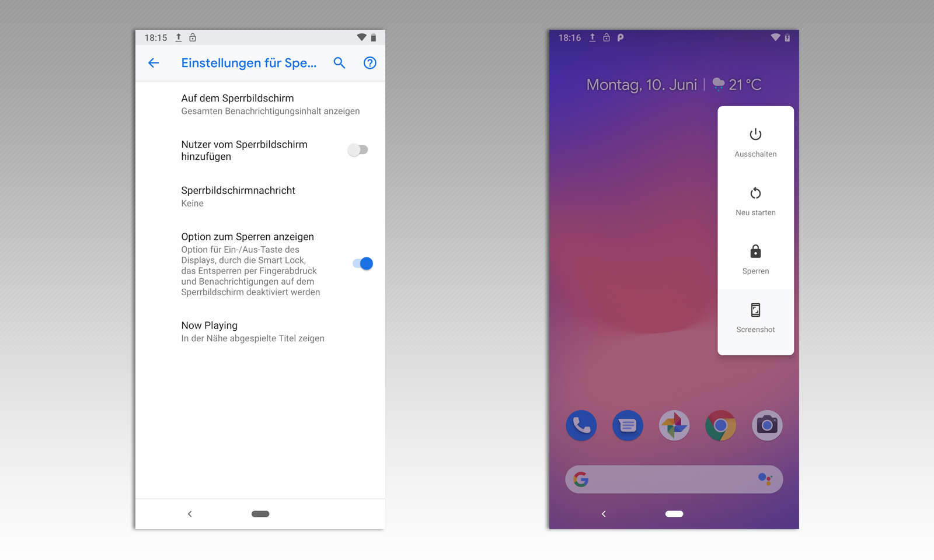Tap the date 'Montag, 10. Juni' widget
Image resolution: width=934 pixels, height=560 pixels.
coord(642,85)
